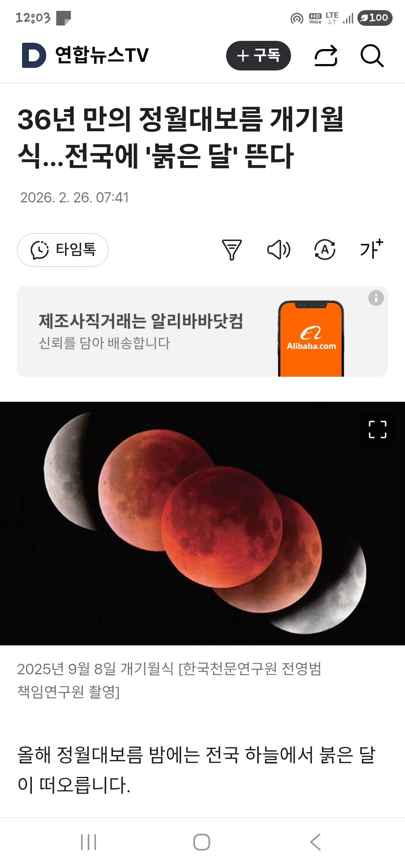Open search with the magnifier icon

tap(372, 56)
